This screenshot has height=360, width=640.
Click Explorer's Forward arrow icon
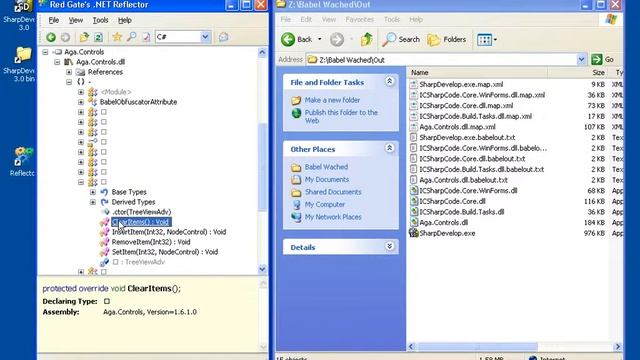tap(337, 39)
